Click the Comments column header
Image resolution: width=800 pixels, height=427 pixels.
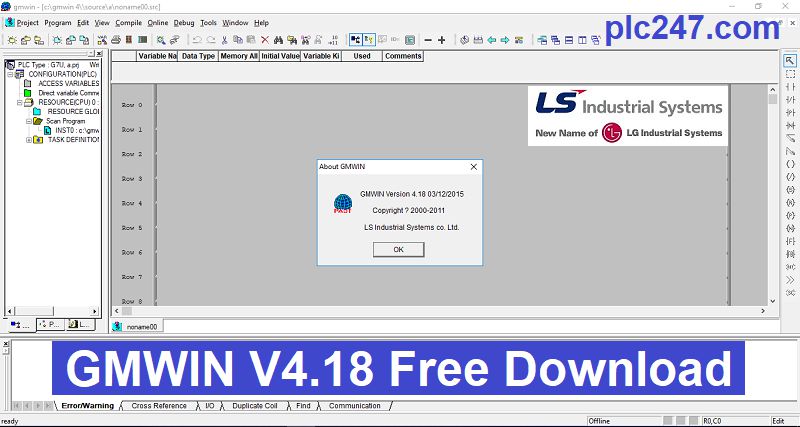pyautogui.click(x=403, y=56)
